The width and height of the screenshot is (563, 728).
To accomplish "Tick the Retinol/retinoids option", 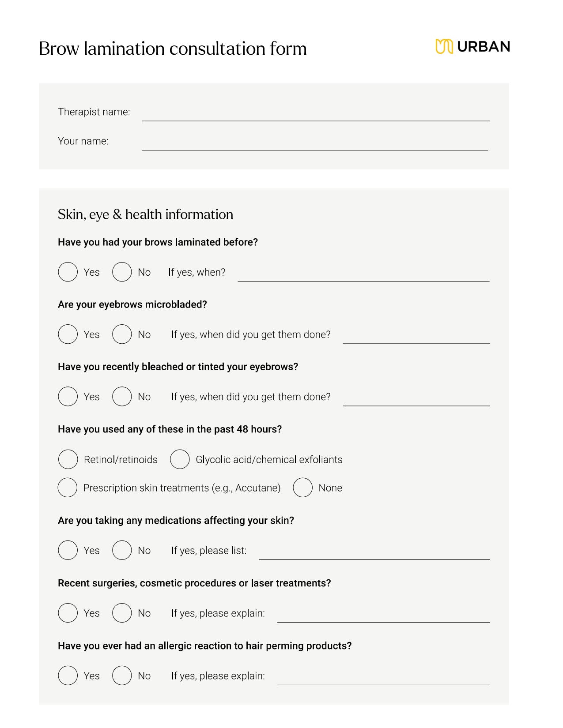I will click(68, 459).
